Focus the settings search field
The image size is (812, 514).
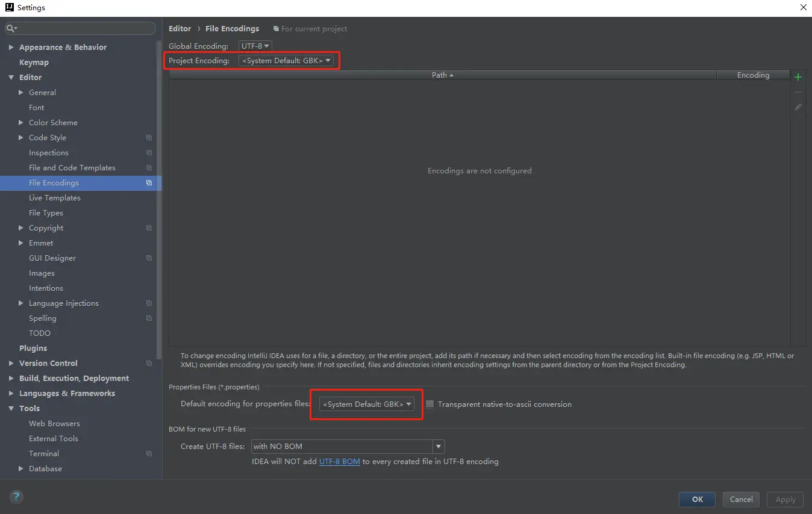[80, 28]
